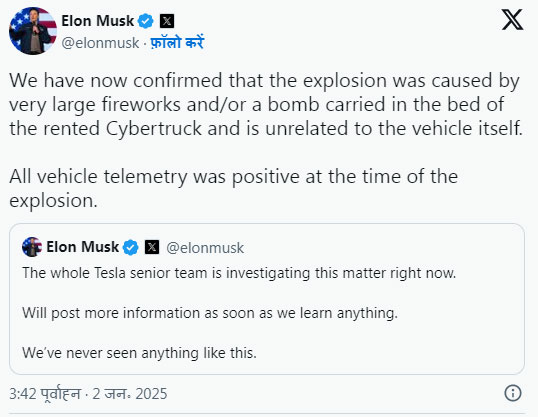
Task: Open the @elonmusk handle in tweet header
Action: point(100,43)
